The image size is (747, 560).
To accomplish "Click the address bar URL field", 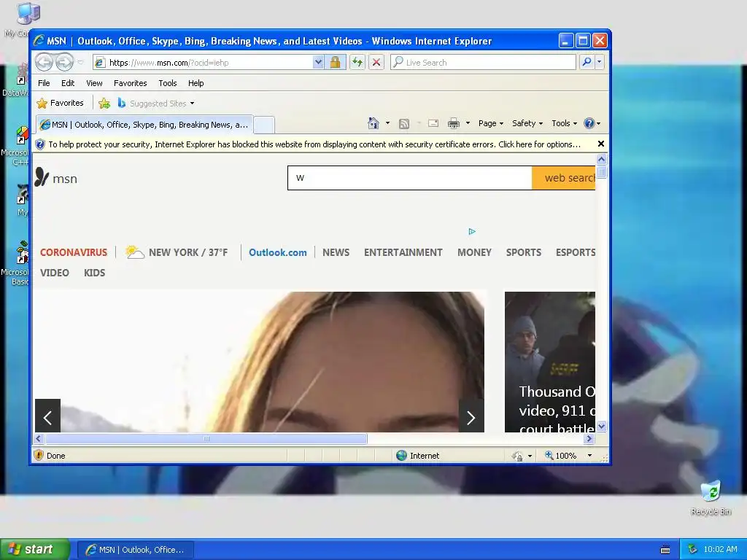I will point(203,63).
